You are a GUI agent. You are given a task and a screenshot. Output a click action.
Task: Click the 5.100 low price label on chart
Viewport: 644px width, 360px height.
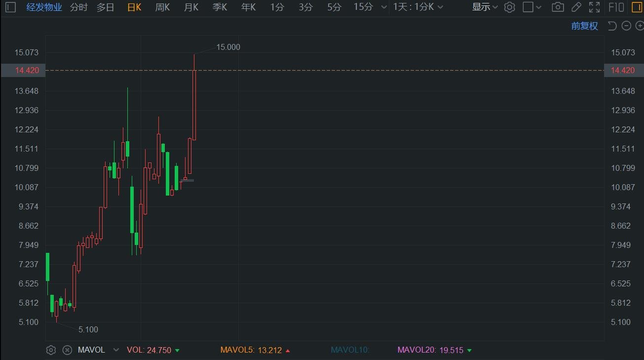[x=88, y=329]
